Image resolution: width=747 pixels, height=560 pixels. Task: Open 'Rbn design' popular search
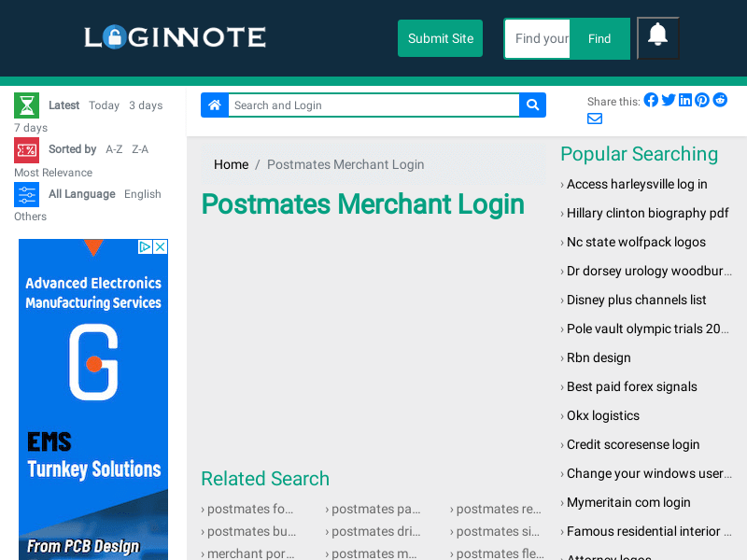pyautogui.click(x=599, y=357)
